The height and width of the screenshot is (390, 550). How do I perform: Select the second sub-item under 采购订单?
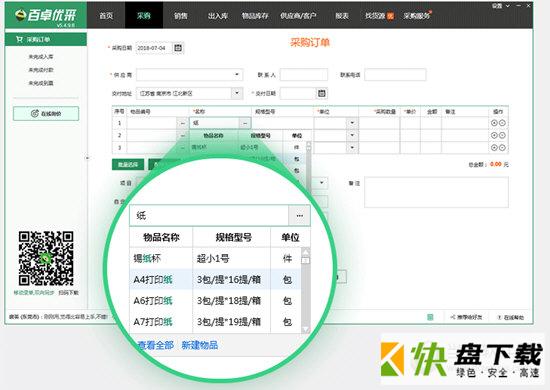[41, 70]
